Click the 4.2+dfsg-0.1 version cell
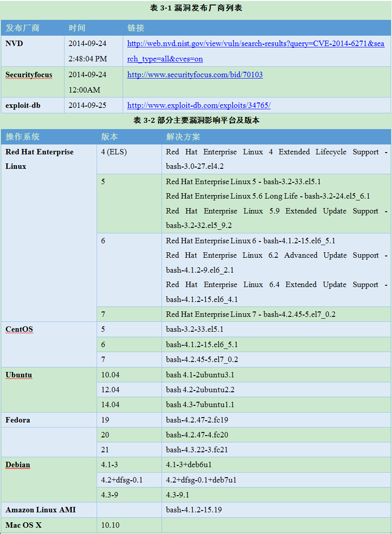The width and height of the screenshot is (392, 534). (129, 480)
